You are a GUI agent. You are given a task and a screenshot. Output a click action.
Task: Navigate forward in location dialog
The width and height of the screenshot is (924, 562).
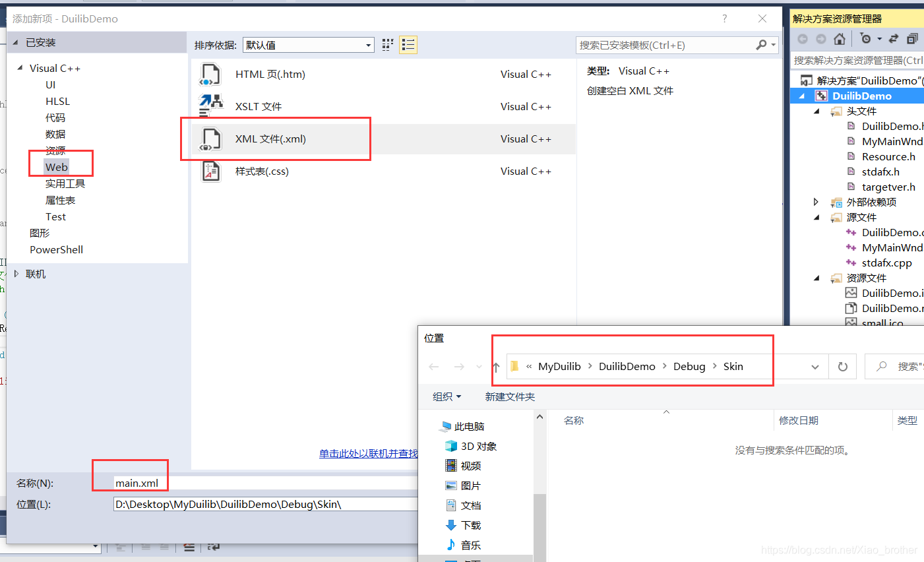click(459, 367)
